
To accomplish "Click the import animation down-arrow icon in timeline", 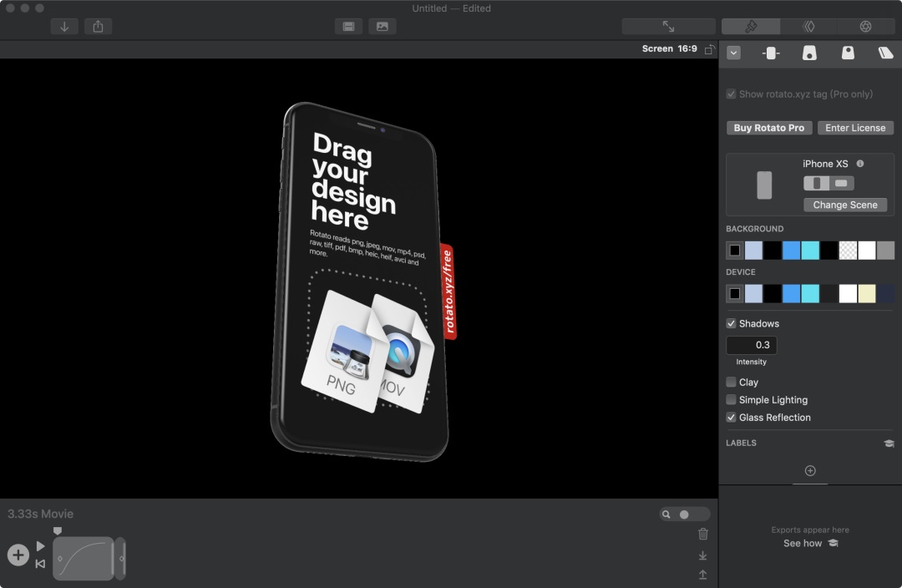I will 703,555.
